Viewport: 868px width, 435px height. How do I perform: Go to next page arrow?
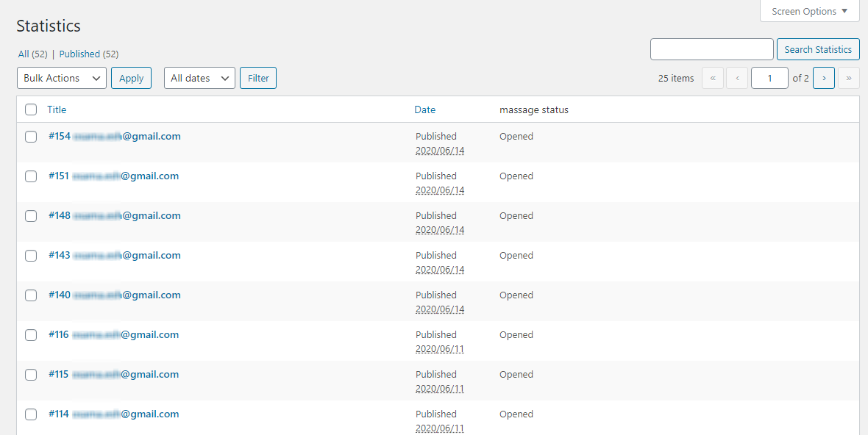click(825, 78)
